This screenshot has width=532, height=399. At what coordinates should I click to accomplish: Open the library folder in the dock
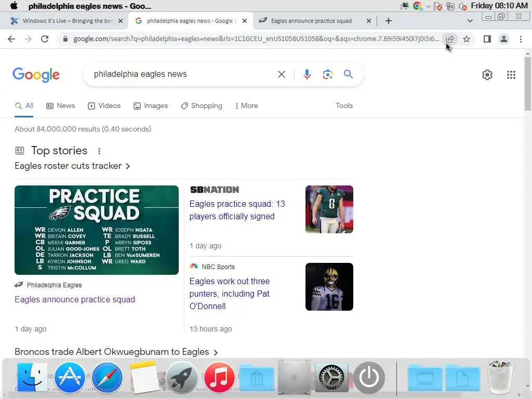[257, 378]
